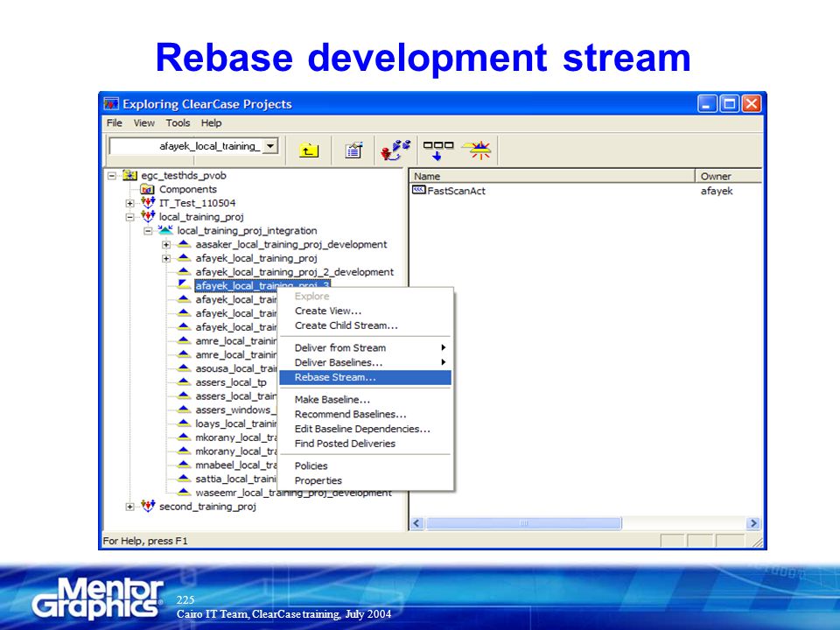The height and width of the screenshot is (630, 840).
Task: Click the local_training_proj project icon
Action: (x=149, y=216)
